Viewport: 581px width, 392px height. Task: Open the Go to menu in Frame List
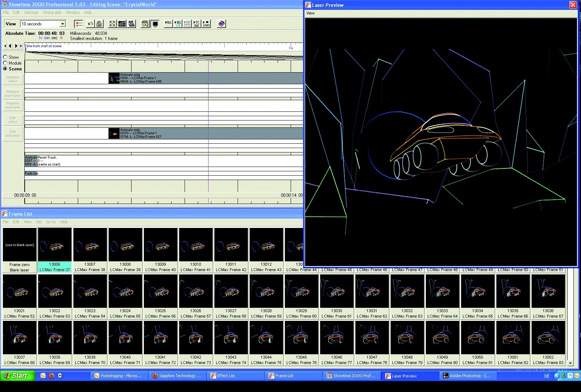point(51,222)
